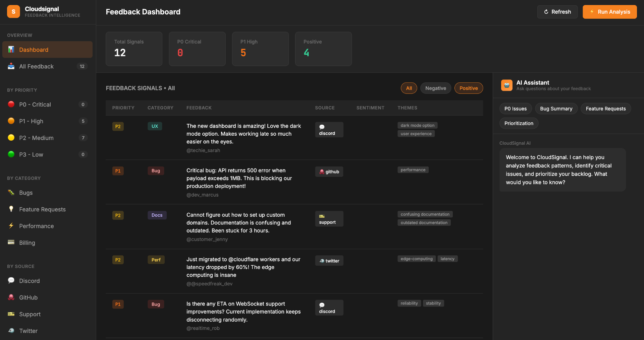Choose the Feature Requests lightbulb icon
Image resolution: width=644 pixels, height=340 pixels.
(11, 209)
